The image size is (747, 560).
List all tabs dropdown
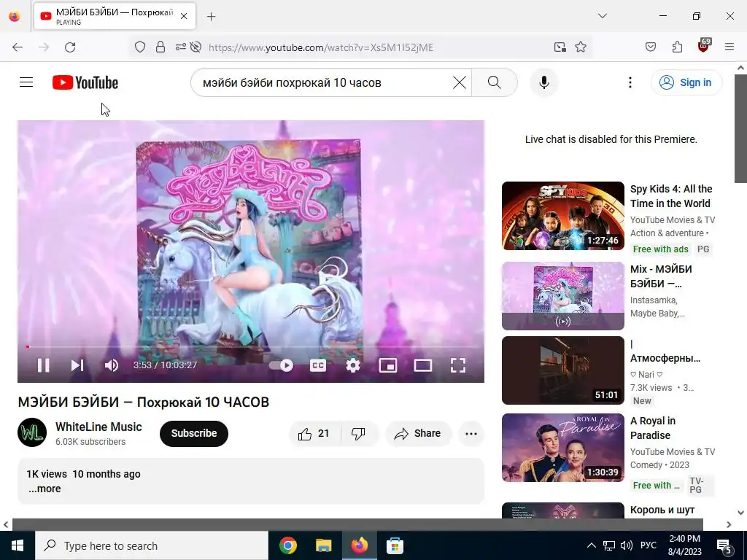pyautogui.click(x=603, y=16)
